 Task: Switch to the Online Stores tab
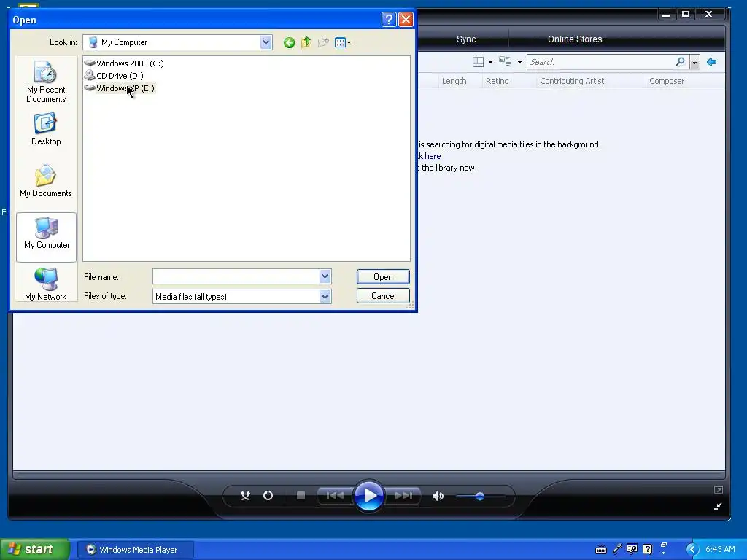point(575,39)
